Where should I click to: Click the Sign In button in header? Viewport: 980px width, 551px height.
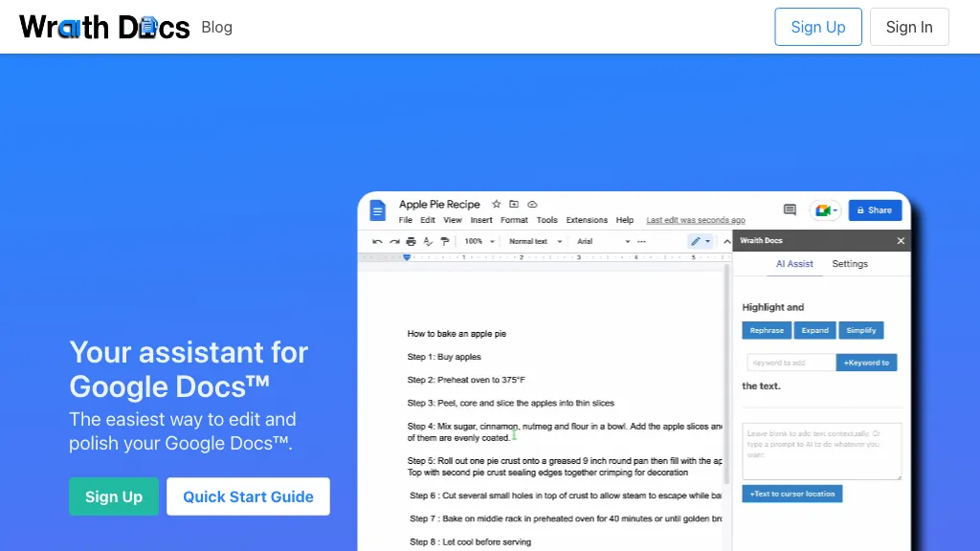click(908, 27)
